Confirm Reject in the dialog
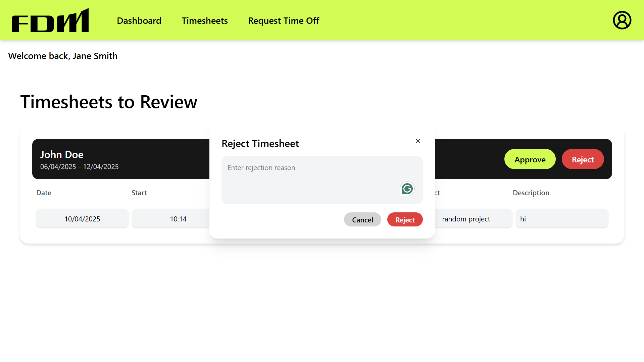 pyautogui.click(x=405, y=220)
